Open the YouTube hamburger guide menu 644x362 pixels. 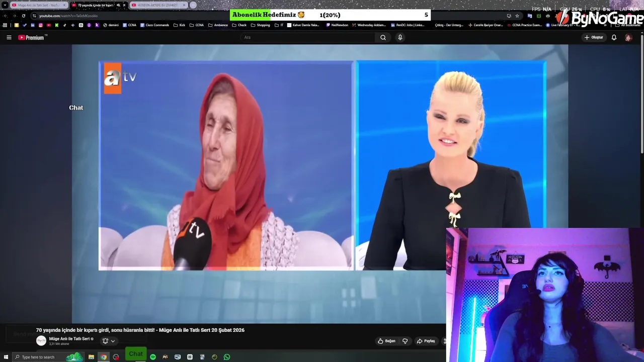tap(9, 37)
